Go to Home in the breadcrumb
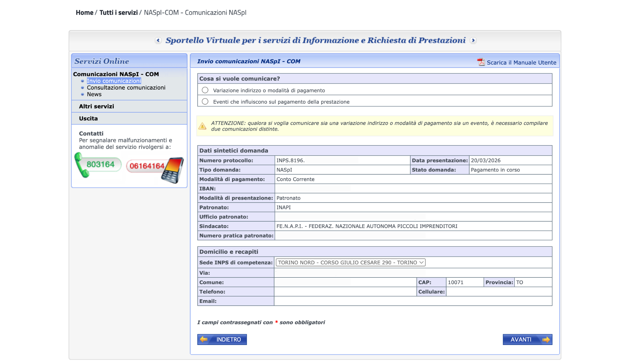The image size is (630, 364). [85, 13]
